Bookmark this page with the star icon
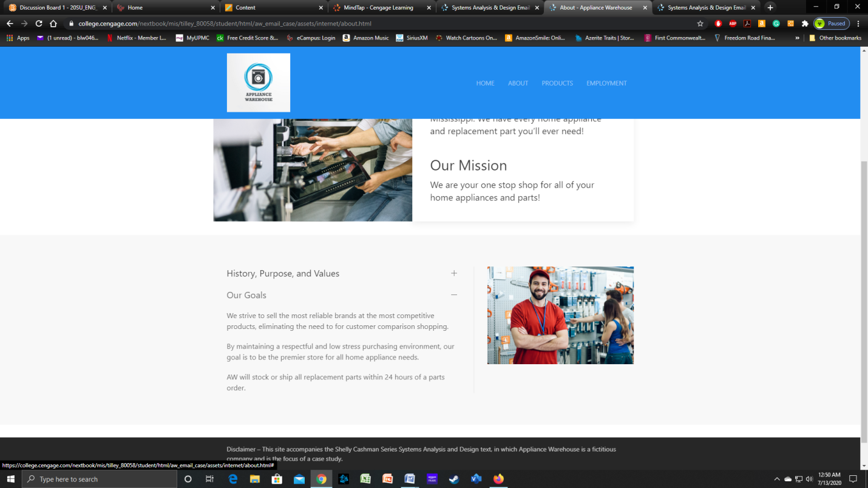The height and width of the screenshot is (488, 868). [700, 24]
